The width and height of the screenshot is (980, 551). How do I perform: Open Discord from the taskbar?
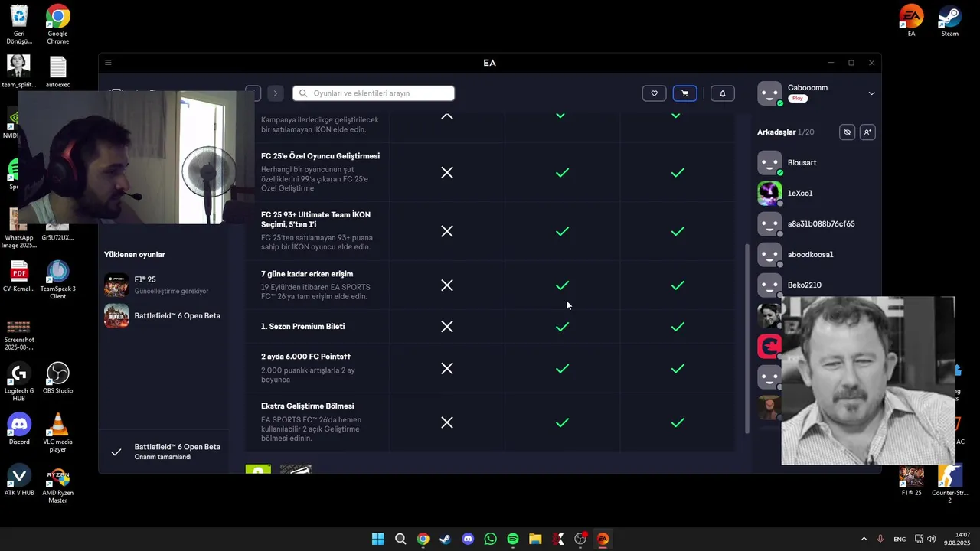468,539
